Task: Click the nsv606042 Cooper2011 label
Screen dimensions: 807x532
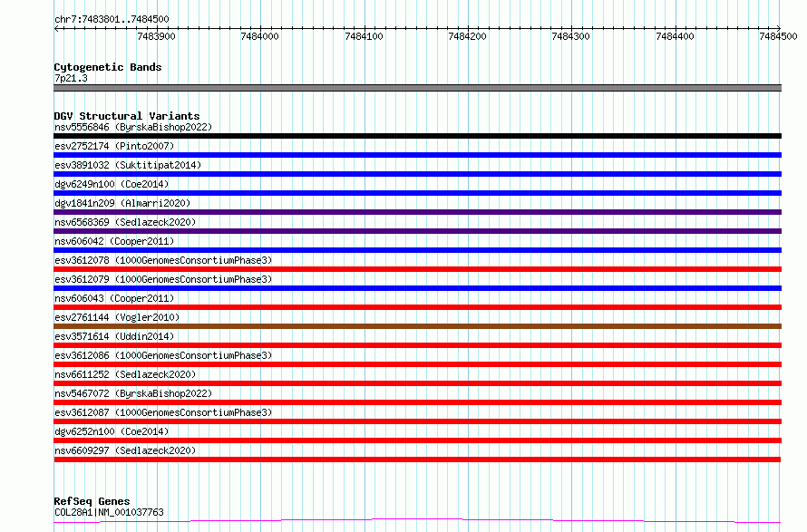Action: pyautogui.click(x=114, y=241)
